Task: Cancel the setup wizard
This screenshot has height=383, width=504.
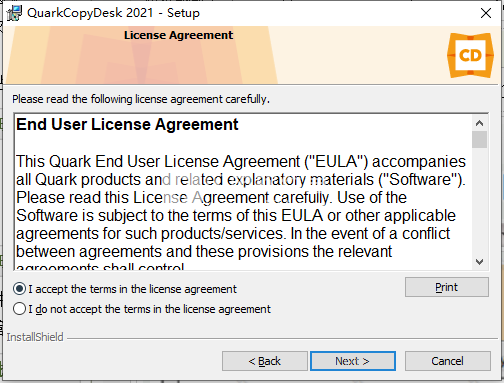Action: pos(447,361)
